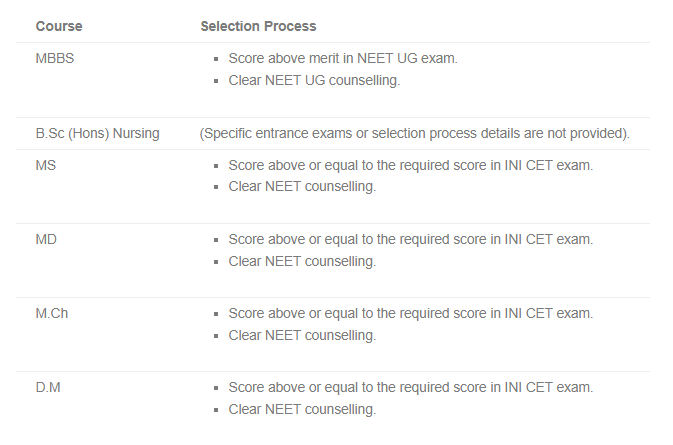Click the INI CET score line for D.M
673x445 pixels.
(410, 387)
